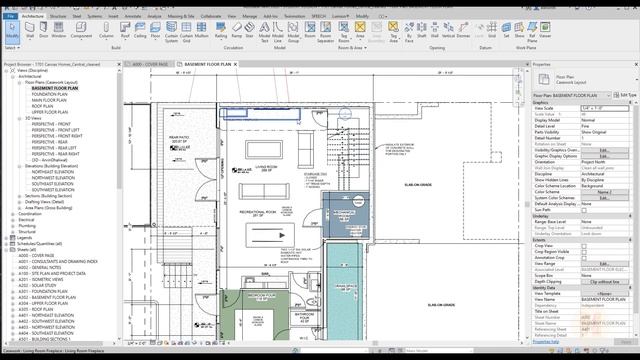
Task: Open the File menu tab
Action: pos(11,16)
